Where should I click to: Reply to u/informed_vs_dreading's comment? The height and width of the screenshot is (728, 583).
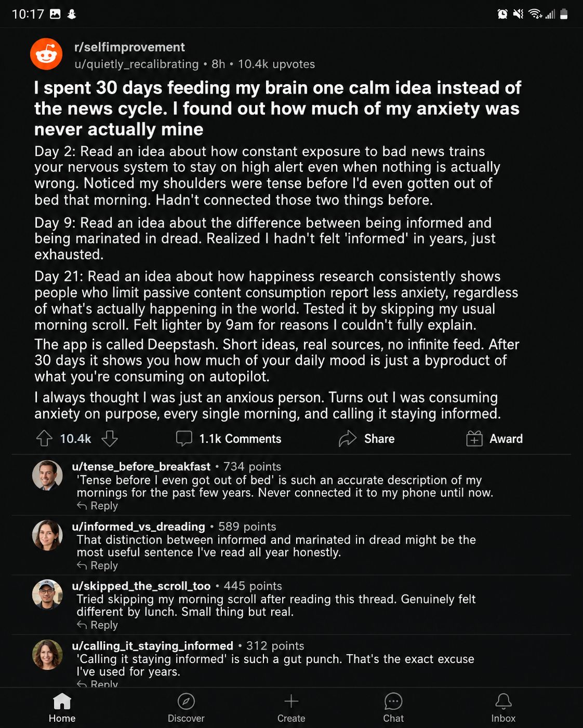97,565
